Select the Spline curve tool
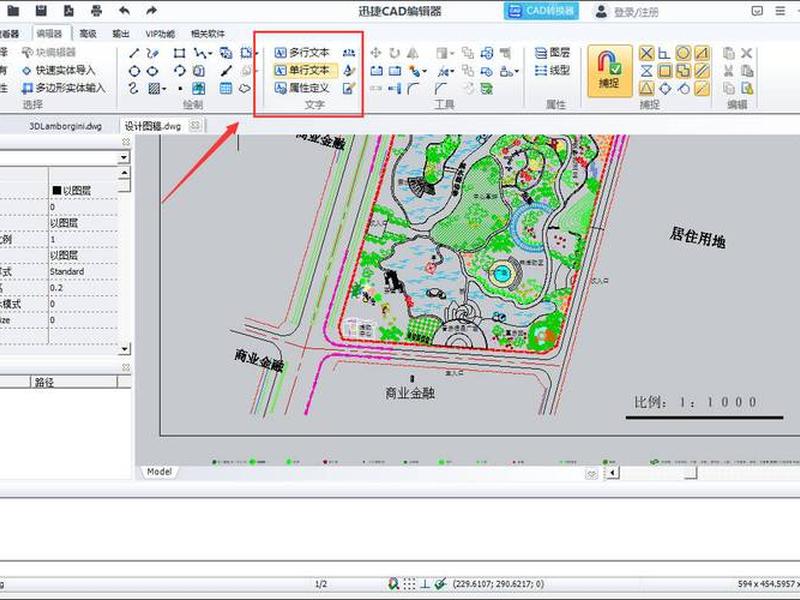The height and width of the screenshot is (600, 800). pos(133,88)
